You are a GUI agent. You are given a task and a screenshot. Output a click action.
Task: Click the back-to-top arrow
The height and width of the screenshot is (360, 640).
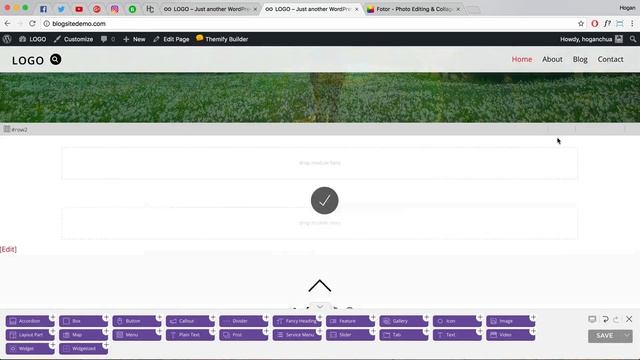coord(320,286)
